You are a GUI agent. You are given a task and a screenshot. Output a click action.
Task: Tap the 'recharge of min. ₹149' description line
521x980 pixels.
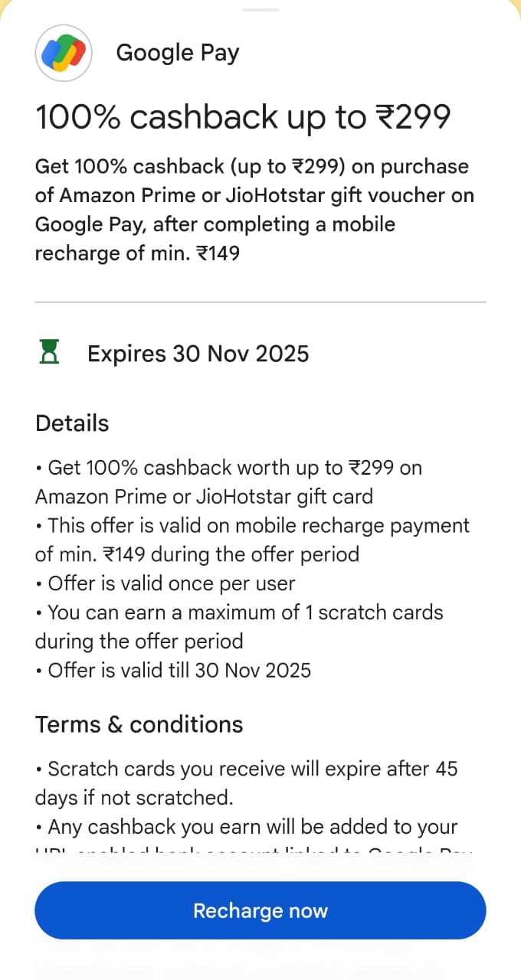tap(138, 253)
